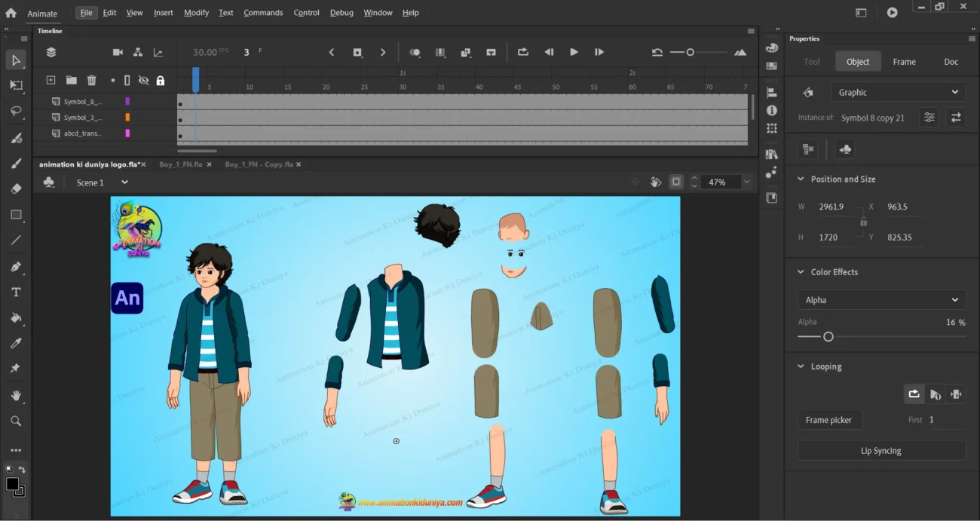Viewport: 980px width, 521px height.
Task: Open the Graphic instance type dropdown
Action: (898, 92)
